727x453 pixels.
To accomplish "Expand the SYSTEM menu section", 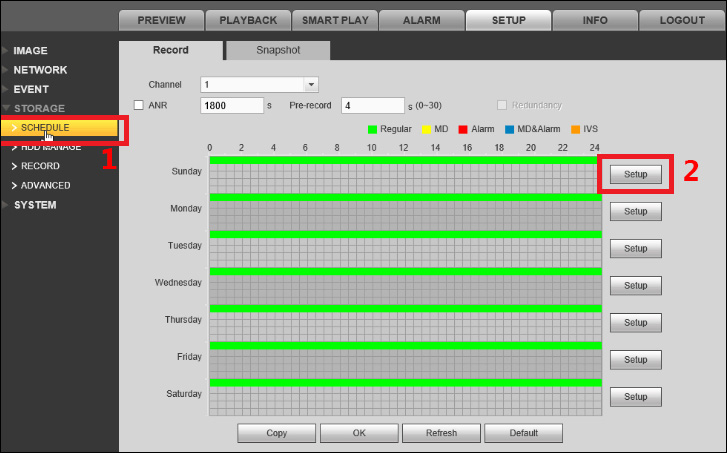I will pos(35,205).
